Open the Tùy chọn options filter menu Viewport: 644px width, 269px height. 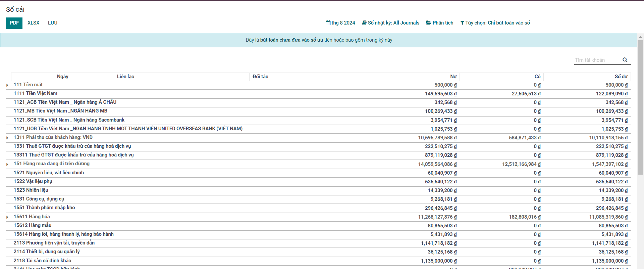497,23
